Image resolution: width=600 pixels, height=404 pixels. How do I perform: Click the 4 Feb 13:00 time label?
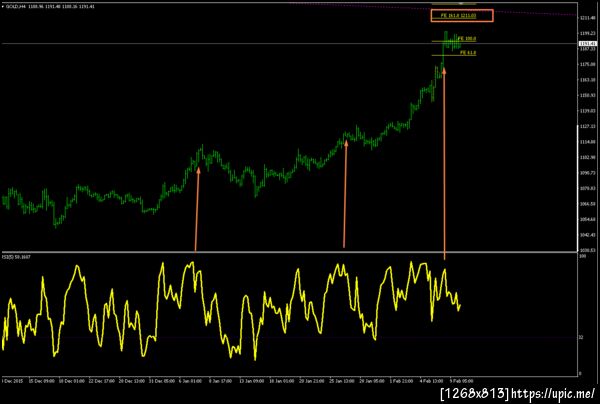[431, 381]
